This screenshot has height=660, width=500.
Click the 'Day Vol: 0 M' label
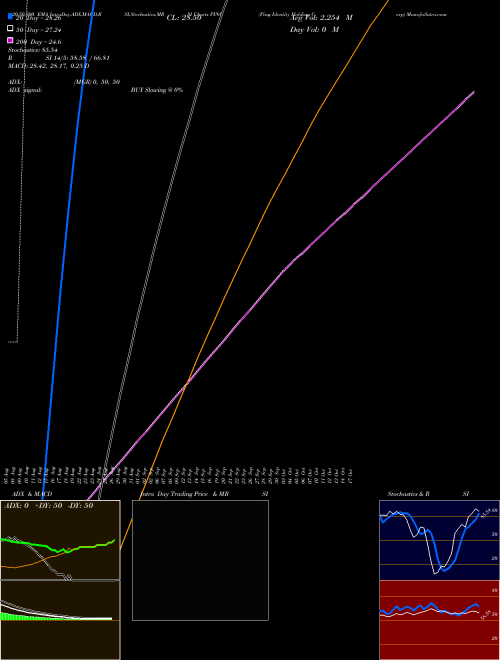tap(314, 30)
